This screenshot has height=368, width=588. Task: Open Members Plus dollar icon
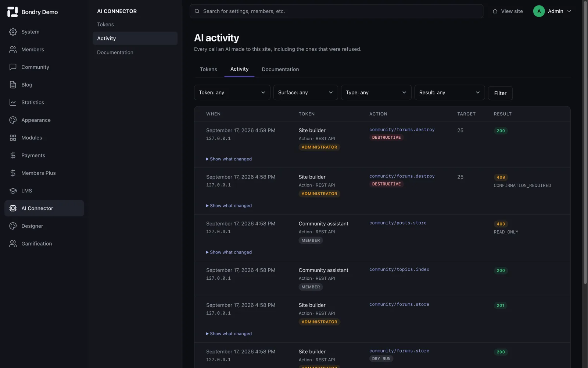click(13, 173)
